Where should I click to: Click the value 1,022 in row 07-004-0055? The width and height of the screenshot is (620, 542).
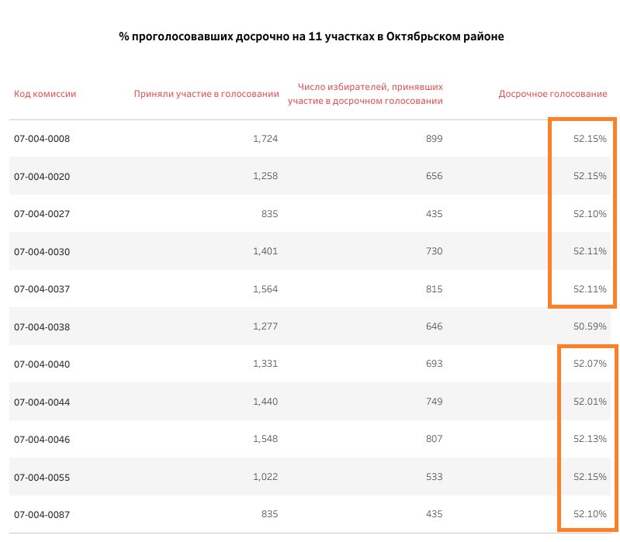tap(265, 477)
